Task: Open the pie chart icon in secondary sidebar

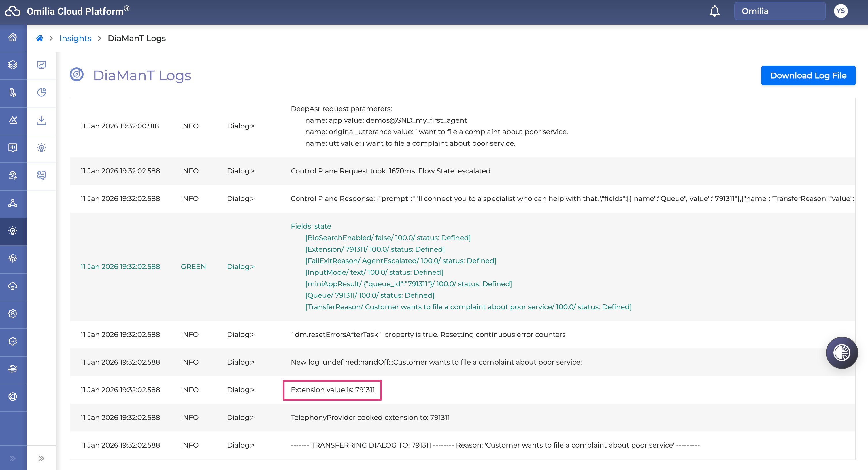Action: point(41,92)
